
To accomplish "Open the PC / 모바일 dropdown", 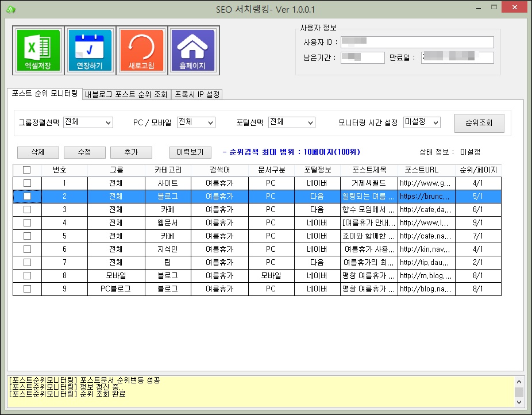I will coord(196,122).
